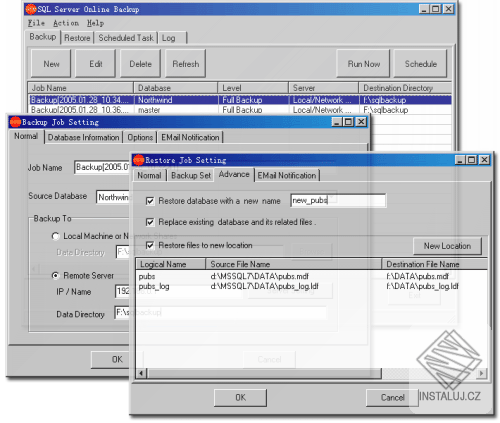Screen dimensions: 500x423
Task: Click the Database column header
Action: click(176, 88)
